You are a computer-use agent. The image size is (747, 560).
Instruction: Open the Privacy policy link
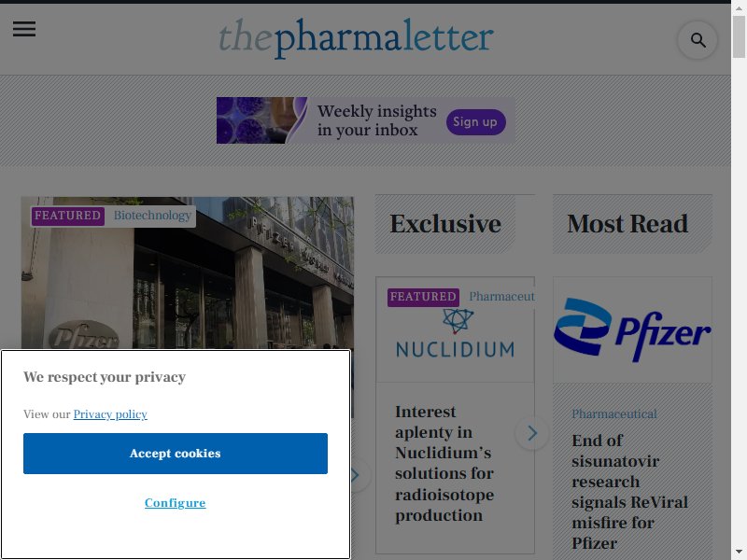pos(110,414)
